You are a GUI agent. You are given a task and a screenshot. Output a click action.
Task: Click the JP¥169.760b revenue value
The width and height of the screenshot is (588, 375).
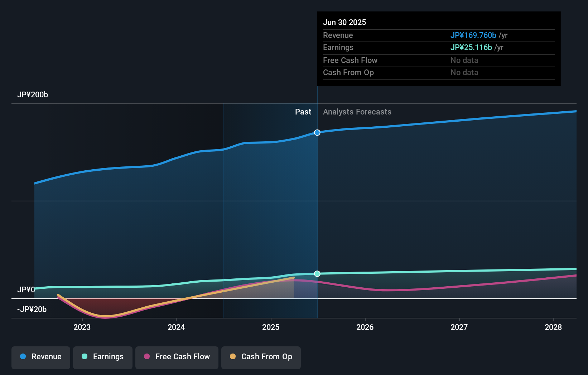[473, 35]
